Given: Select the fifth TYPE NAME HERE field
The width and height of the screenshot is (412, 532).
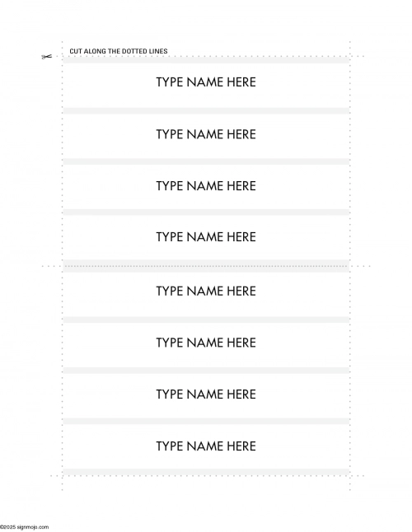Looking at the screenshot, I should (206, 291).
